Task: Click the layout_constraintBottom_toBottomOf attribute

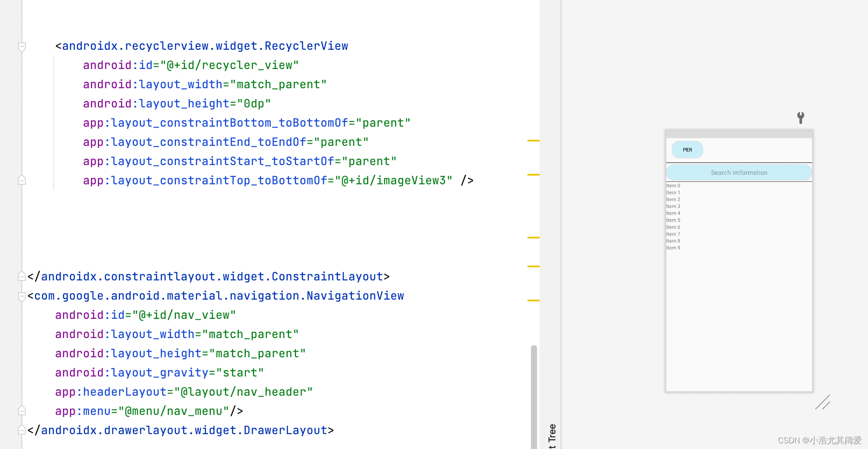Action: coord(230,123)
